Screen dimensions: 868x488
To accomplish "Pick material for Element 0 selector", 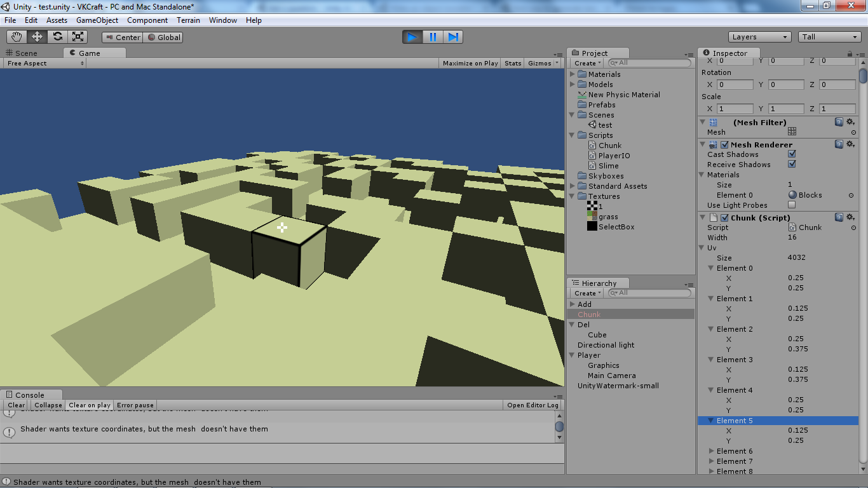I will click(x=851, y=195).
